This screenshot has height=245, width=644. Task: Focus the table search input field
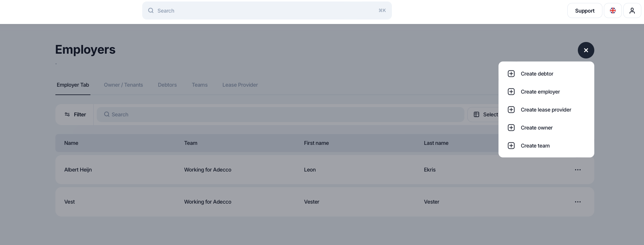coord(280,115)
